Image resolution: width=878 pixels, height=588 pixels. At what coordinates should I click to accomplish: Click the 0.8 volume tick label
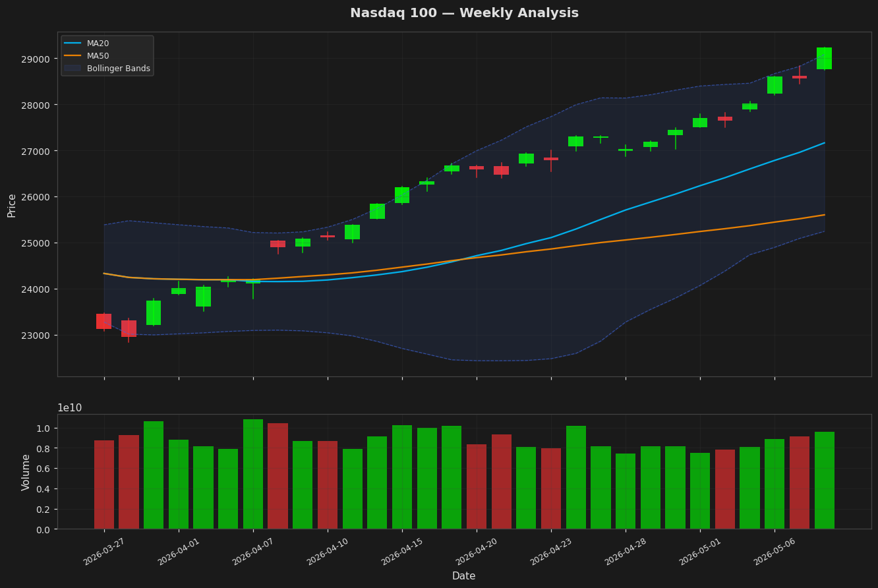pyautogui.click(x=43, y=449)
